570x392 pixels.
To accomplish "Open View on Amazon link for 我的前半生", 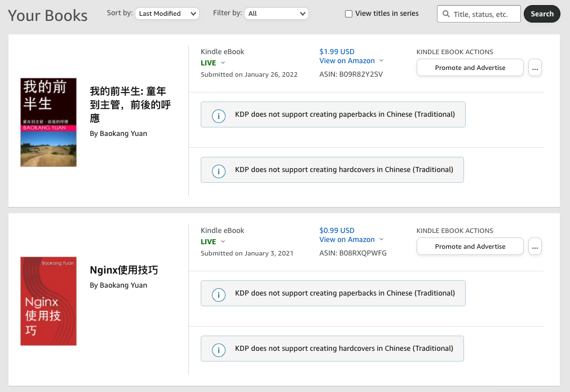I will pyautogui.click(x=347, y=61).
